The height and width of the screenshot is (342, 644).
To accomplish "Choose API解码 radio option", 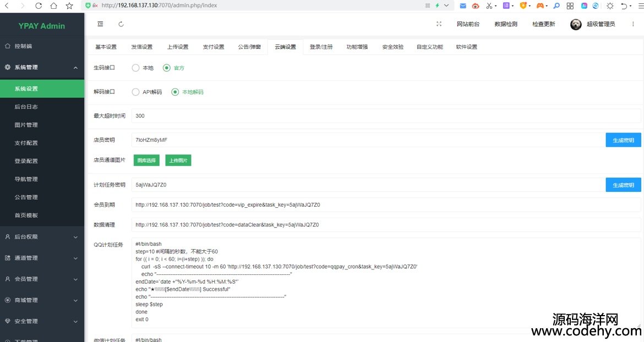I will pos(136,92).
